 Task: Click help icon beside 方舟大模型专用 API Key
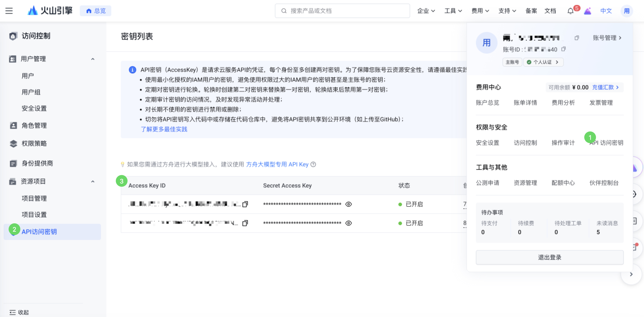313,164
